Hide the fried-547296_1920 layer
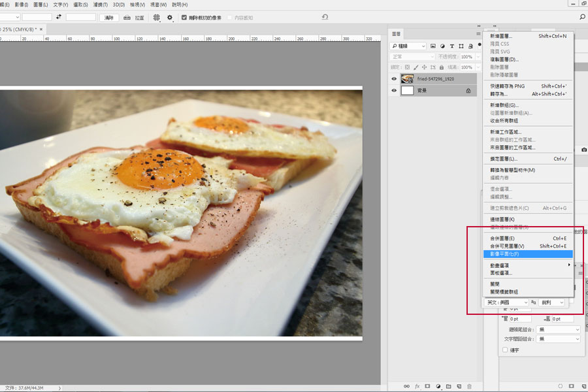The height and width of the screenshot is (392, 588). click(394, 79)
